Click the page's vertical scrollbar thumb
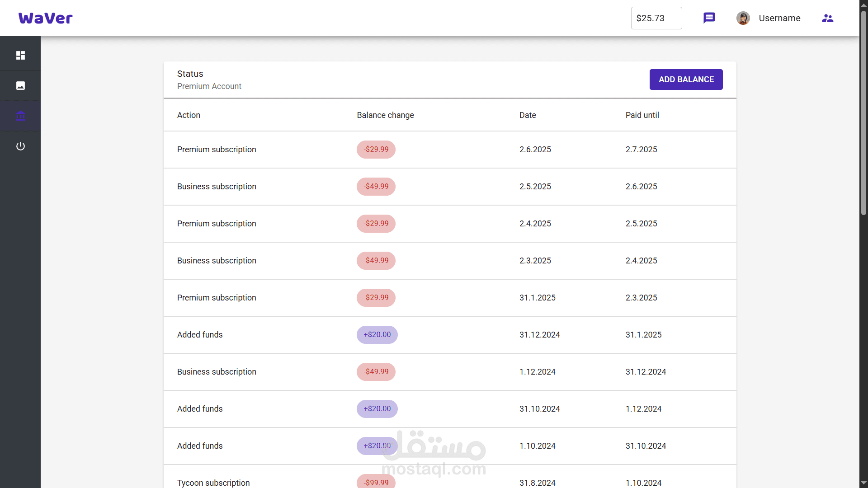The width and height of the screenshot is (868, 488). pos(863,113)
